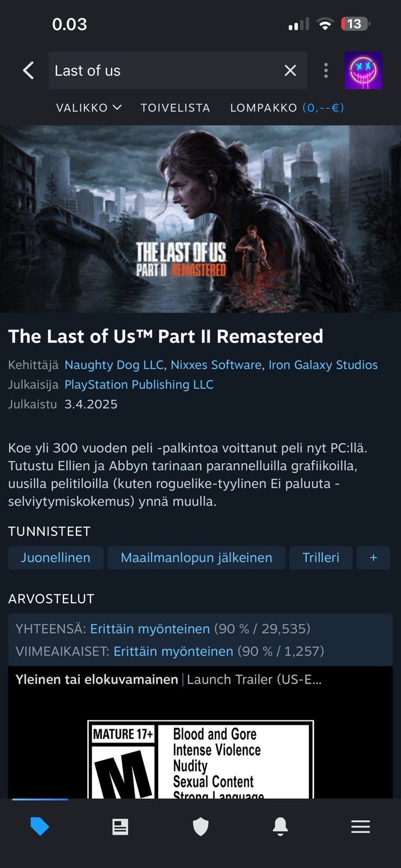The width and height of the screenshot is (401, 868).
Task: Select the Juonellinen tag
Action: [56, 558]
